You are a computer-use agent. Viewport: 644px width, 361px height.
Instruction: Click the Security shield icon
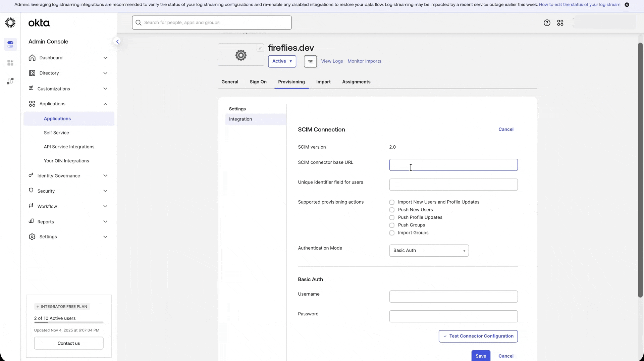click(31, 191)
